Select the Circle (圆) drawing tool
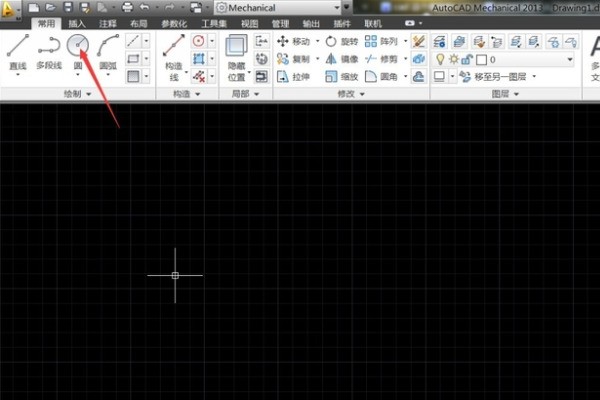 click(78, 45)
